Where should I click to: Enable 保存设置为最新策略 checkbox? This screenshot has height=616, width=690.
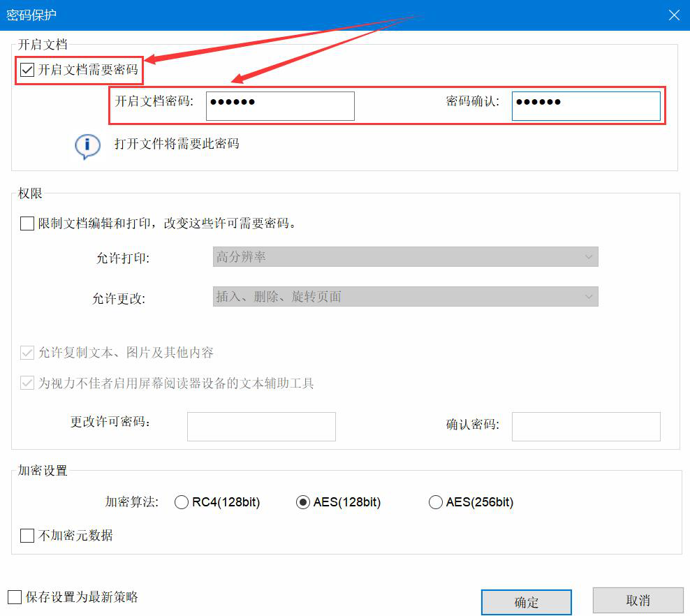coord(15,597)
